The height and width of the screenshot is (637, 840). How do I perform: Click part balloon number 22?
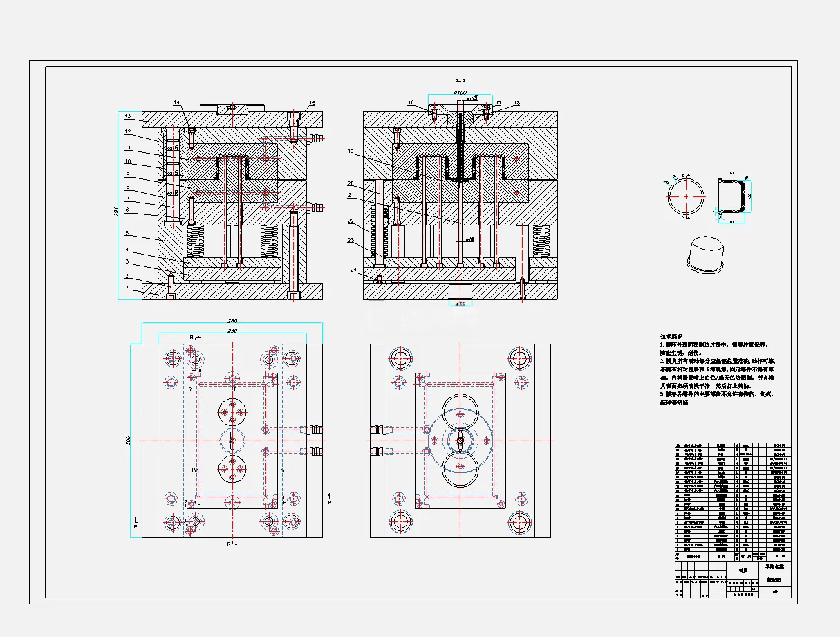(x=351, y=221)
